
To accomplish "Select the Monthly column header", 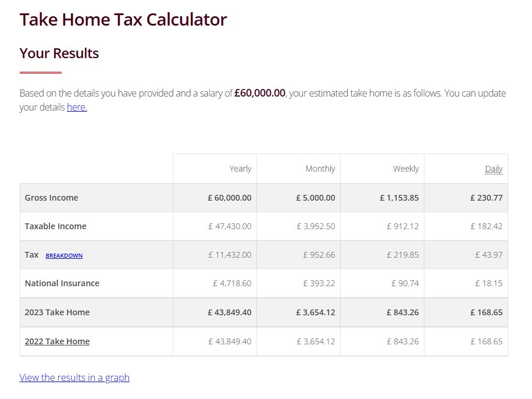I will click(320, 169).
